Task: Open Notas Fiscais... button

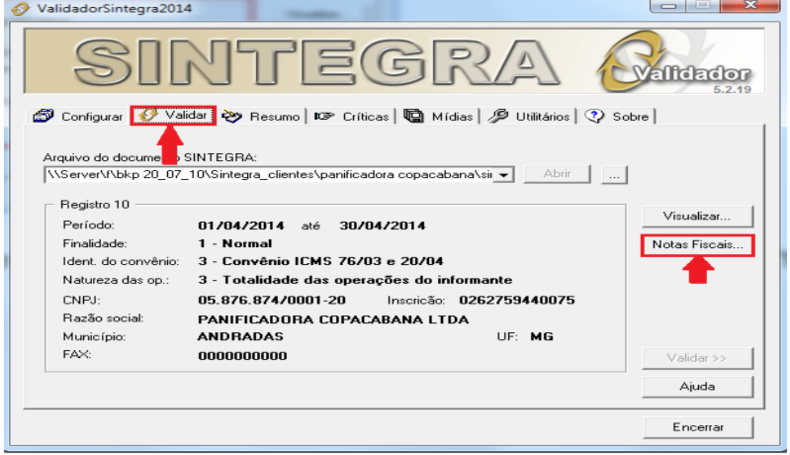Action: point(697,245)
